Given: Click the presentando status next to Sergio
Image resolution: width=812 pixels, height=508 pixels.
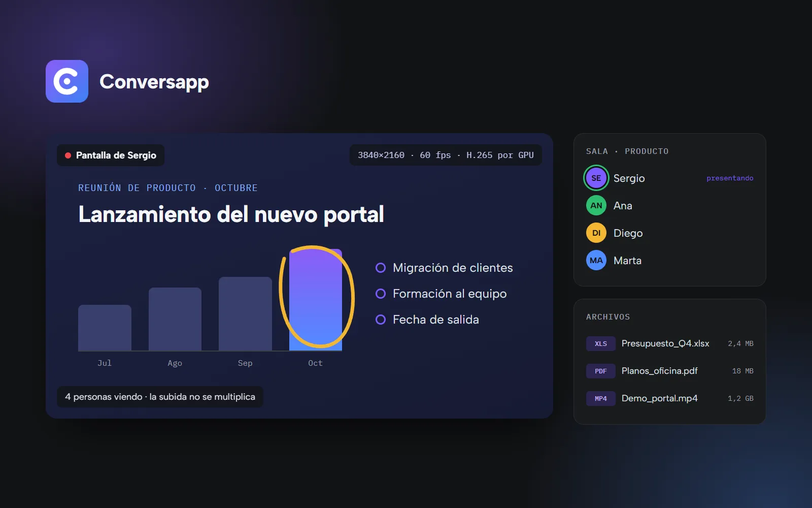Looking at the screenshot, I should click(x=730, y=178).
